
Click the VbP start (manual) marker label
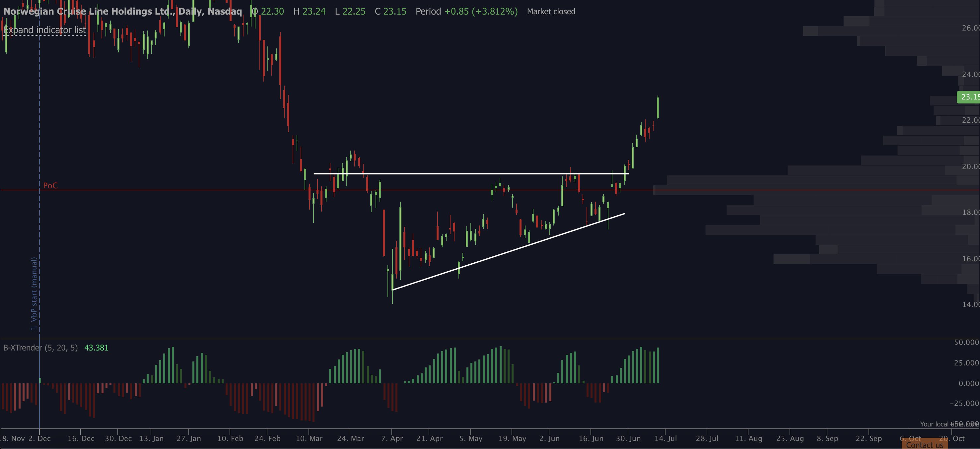(34, 289)
